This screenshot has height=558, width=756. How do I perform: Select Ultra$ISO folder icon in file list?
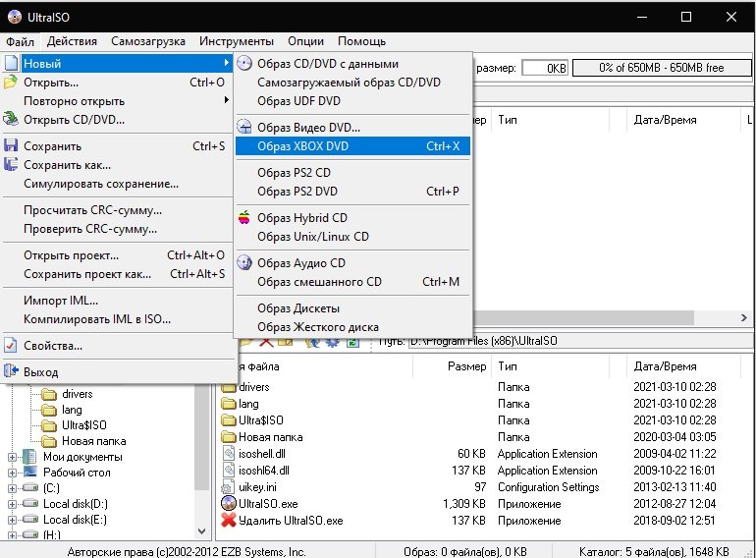228,420
